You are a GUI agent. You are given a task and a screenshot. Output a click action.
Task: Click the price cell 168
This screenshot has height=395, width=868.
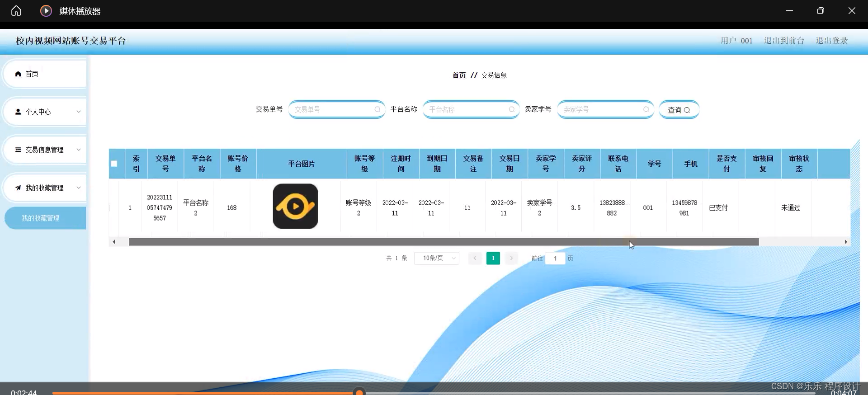click(232, 208)
